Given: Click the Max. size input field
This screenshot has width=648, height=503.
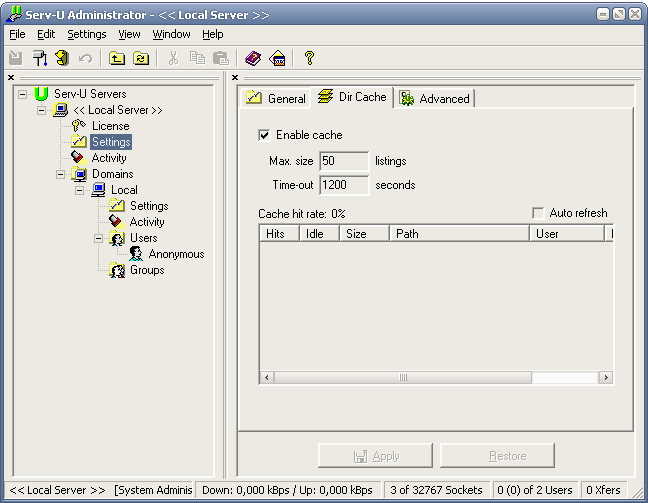Looking at the screenshot, I should tap(344, 161).
